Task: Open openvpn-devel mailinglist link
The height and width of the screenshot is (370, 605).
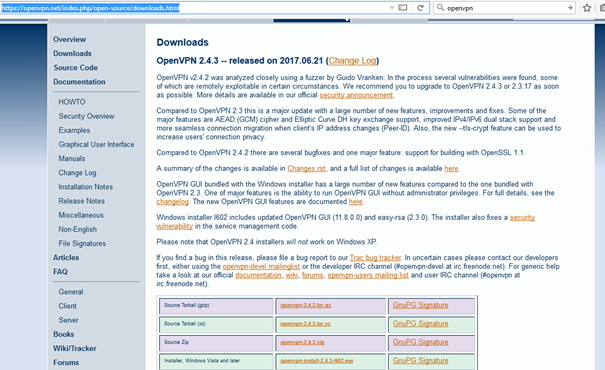Action: (261, 267)
